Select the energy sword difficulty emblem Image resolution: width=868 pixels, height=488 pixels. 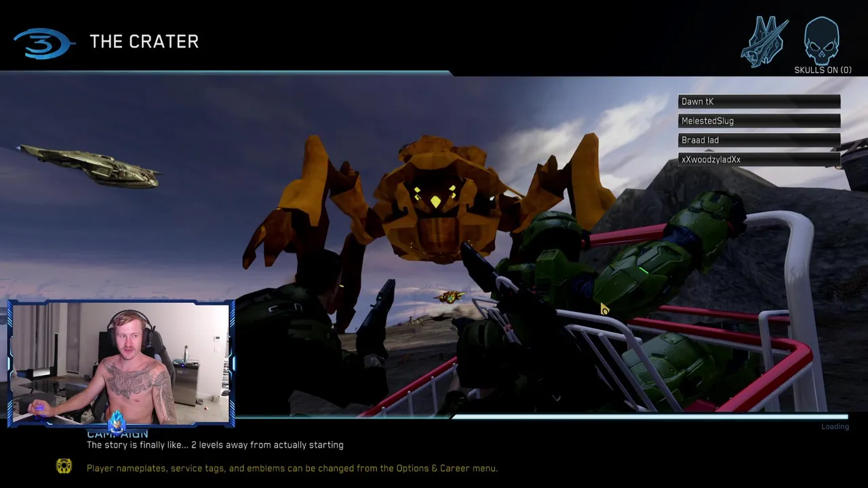click(764, 42)
